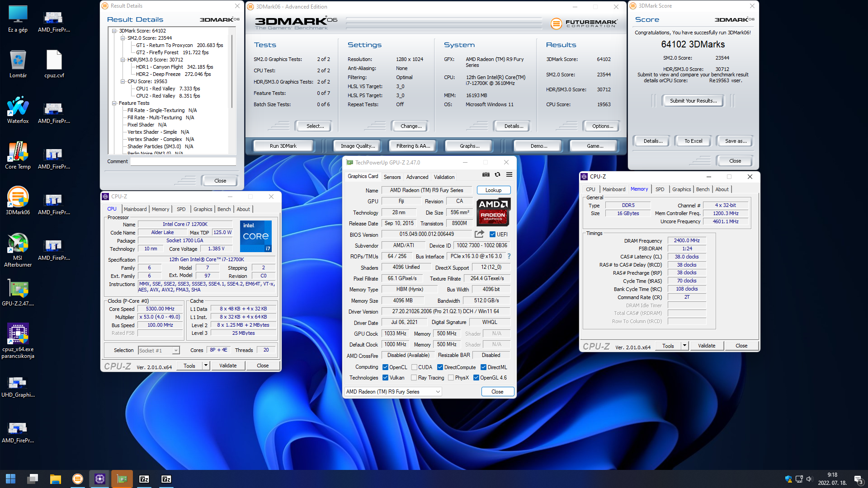The image size is (868, 488).
Task: Open File Explorer from the taskbar
Action: point(55,479)
